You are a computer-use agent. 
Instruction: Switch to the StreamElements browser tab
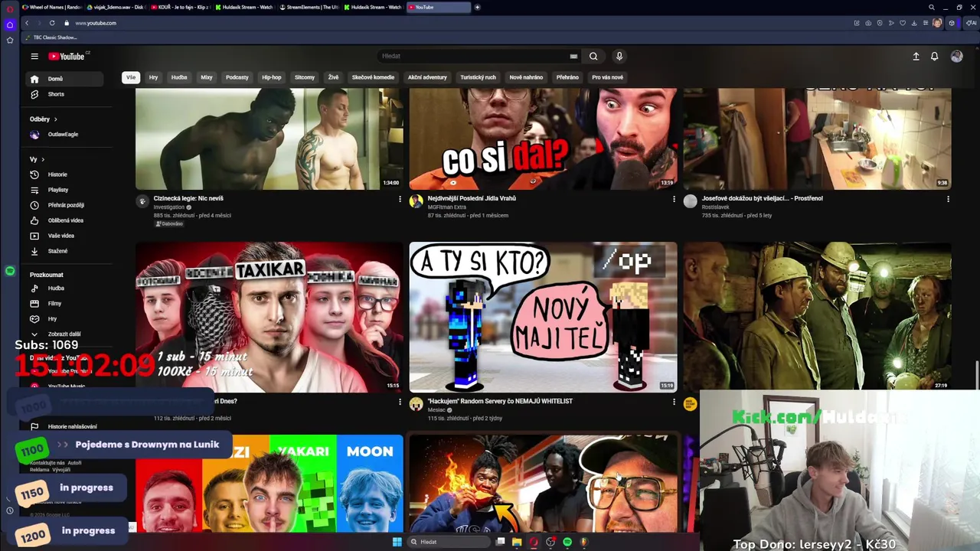tap(310, 7)
